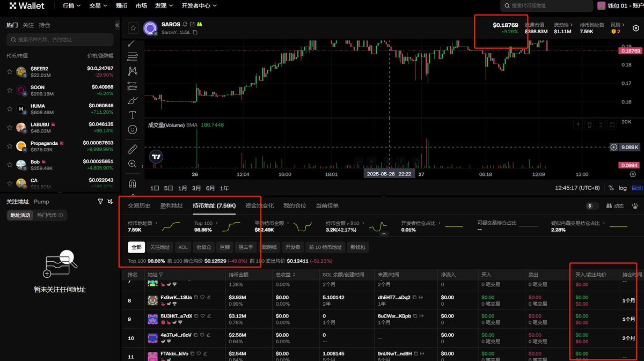Open the 钱包 01 account menu
The width and height of the screenshot is (644, 361).
click(620, 6)
